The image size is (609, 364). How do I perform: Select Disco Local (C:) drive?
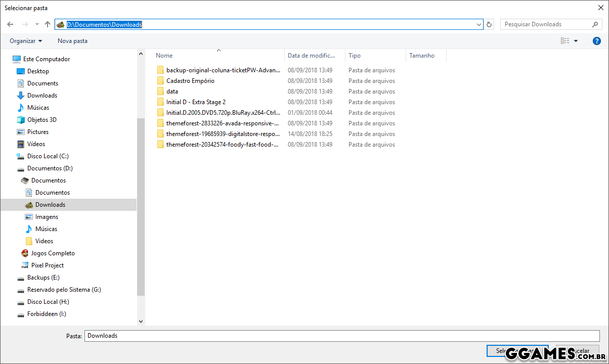pos(48,156)
